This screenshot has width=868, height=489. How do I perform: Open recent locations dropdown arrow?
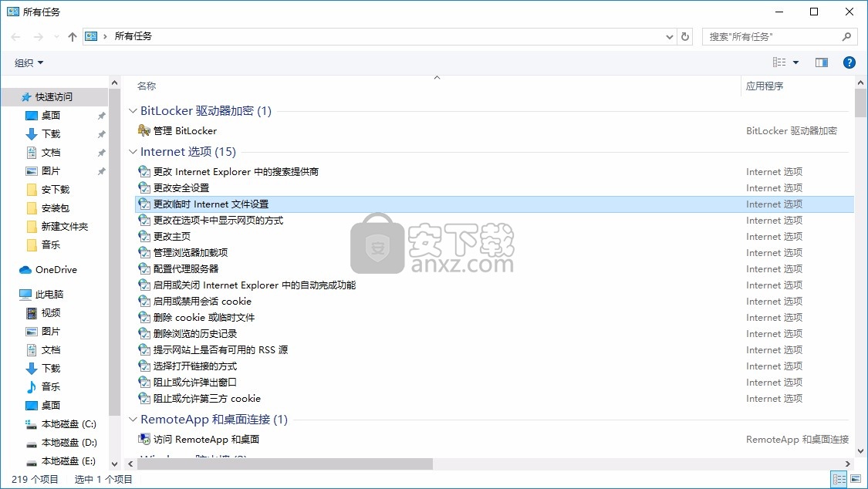(x=56, y=36)
